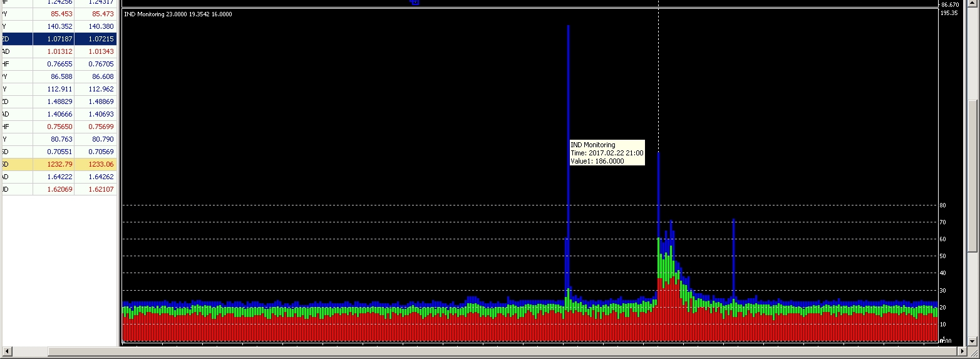Click the 140.380 ask price

96,26
